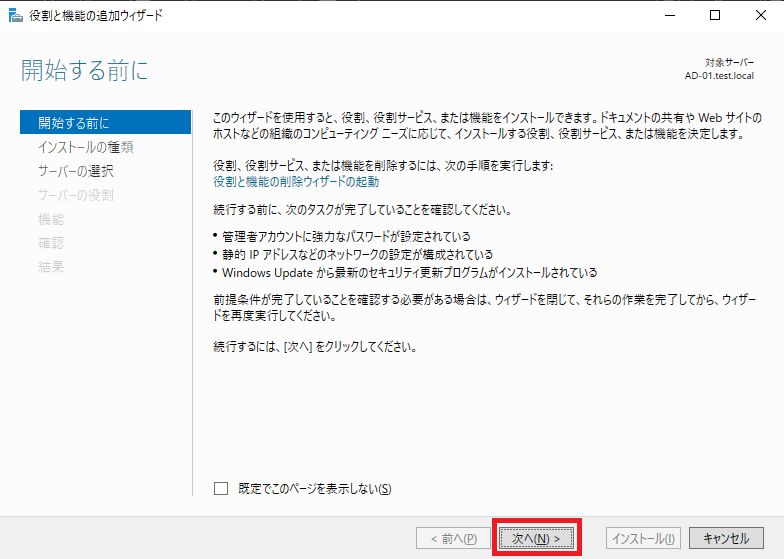Select the 結果 sidebar step

tap(51, 267)
